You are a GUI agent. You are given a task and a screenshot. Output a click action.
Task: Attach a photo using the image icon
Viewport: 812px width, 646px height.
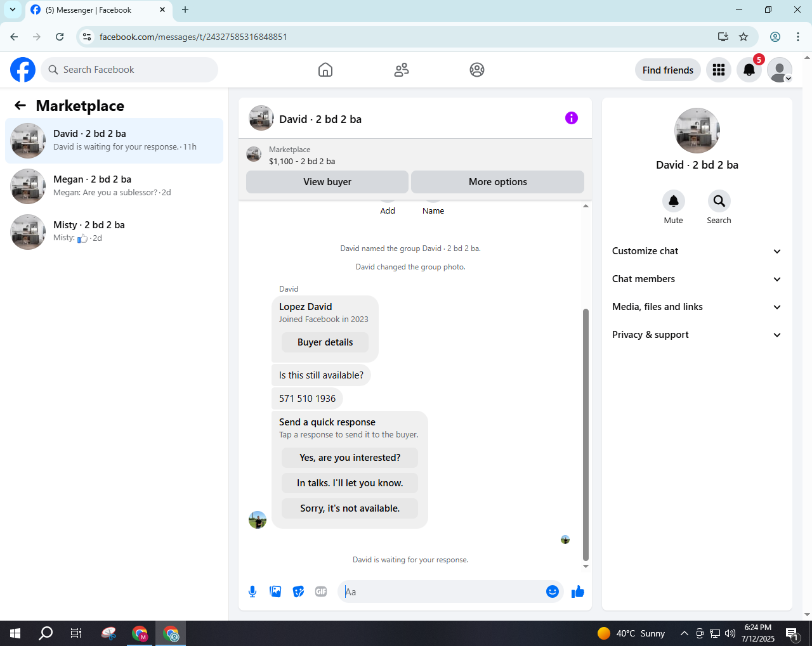pyautogui.click(x=275, y=591)
